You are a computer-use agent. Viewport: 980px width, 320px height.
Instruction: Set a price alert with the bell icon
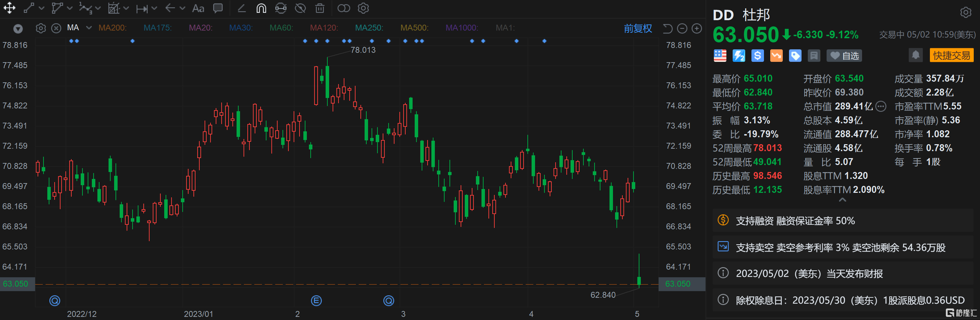(916, 55)
